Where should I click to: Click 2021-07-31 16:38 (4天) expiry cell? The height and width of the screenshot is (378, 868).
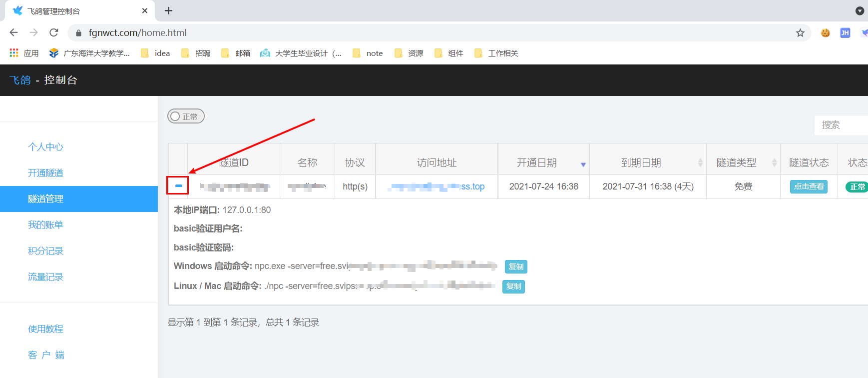648,186
